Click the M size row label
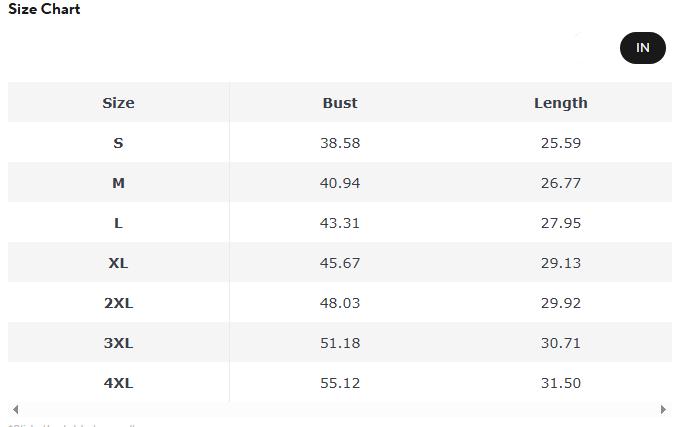 pos(118,183)
